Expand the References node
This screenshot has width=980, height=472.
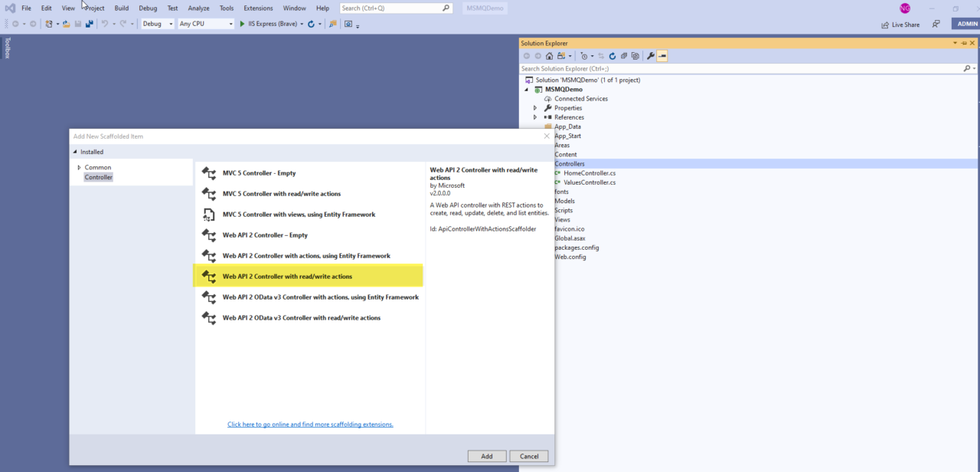click(x=535, y=117)
